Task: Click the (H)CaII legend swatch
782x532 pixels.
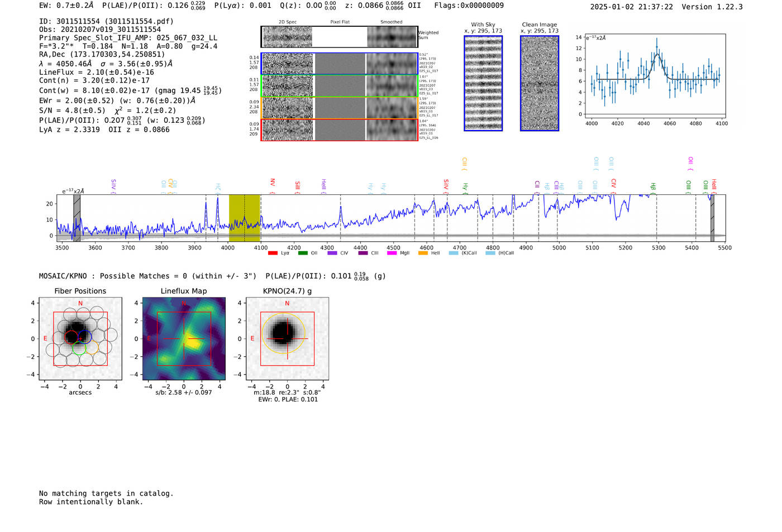Action: point(490,253)
